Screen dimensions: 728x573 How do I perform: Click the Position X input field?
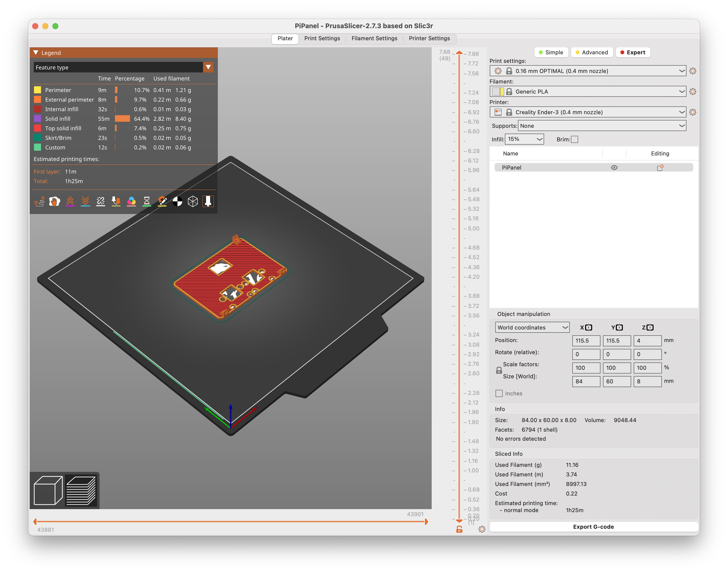point(586,341)
